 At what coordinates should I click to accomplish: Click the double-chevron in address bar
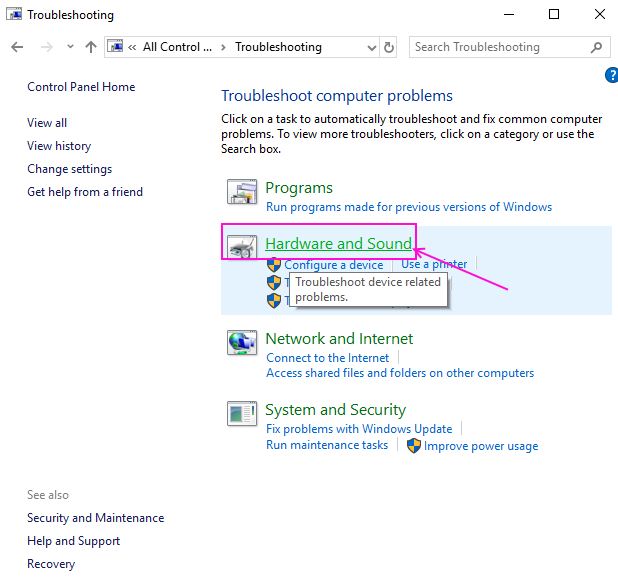(x=132, y=48)
